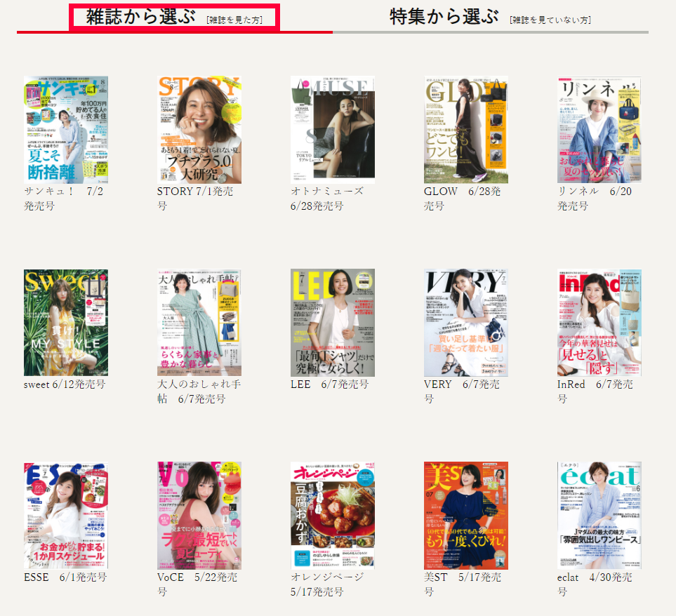The image size is (676, 616).
Task: Select the 雑誌から選ぶ tab
Action: 174,18
